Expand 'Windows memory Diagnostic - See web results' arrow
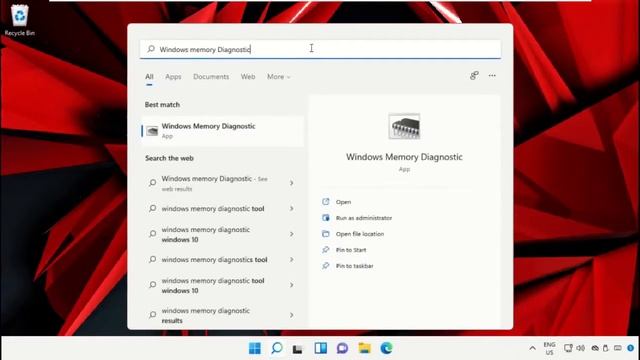 click(x=291, y=183)
